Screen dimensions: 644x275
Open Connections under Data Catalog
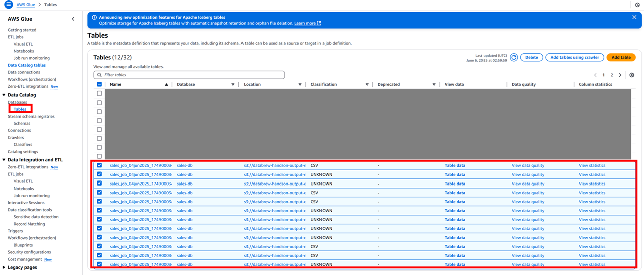[x=19, y=130]
